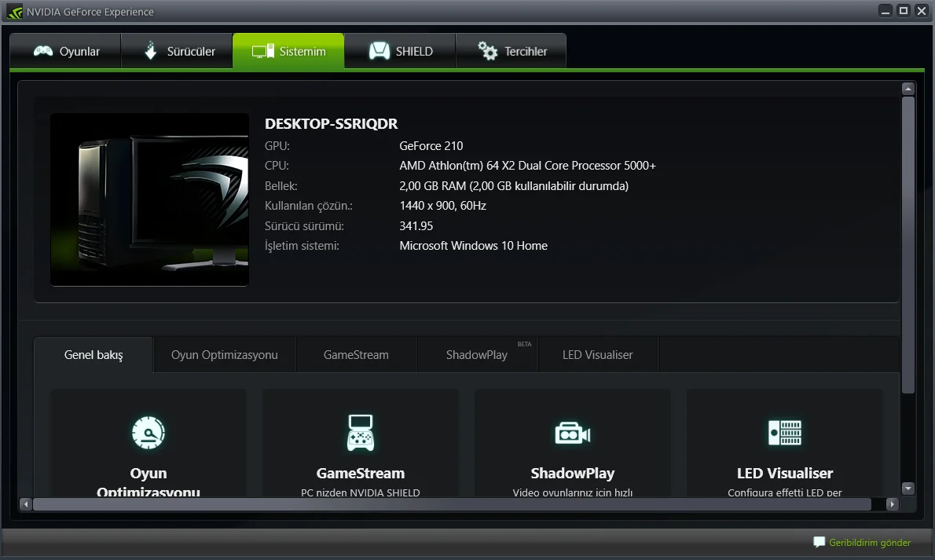935x560 pixels.
Task: Open the SHIELD tab
Action: pos(400,51)
